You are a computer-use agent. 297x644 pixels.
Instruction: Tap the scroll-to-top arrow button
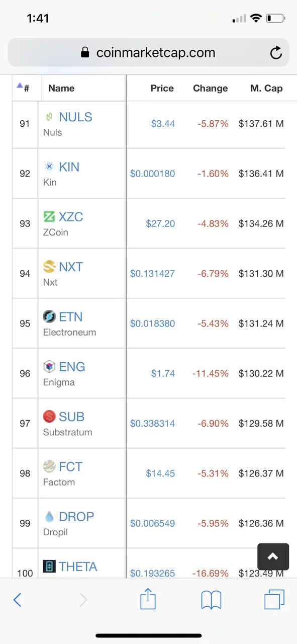273,556
